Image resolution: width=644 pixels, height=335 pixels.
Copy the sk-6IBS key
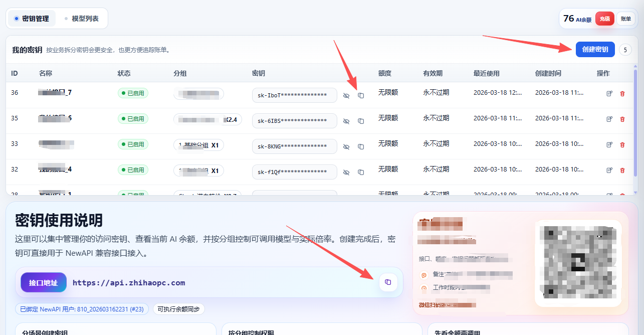pos(361,121)
